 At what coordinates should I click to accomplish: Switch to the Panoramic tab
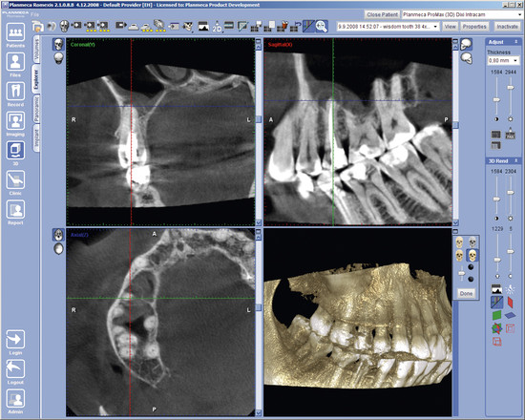click(x=36, y=109)
